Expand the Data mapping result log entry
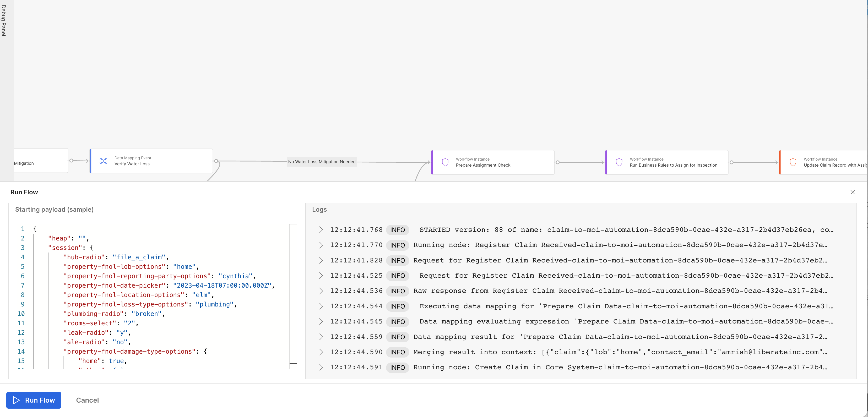The width and height of the screenshot is (868, 417). (x=321, y=337)
